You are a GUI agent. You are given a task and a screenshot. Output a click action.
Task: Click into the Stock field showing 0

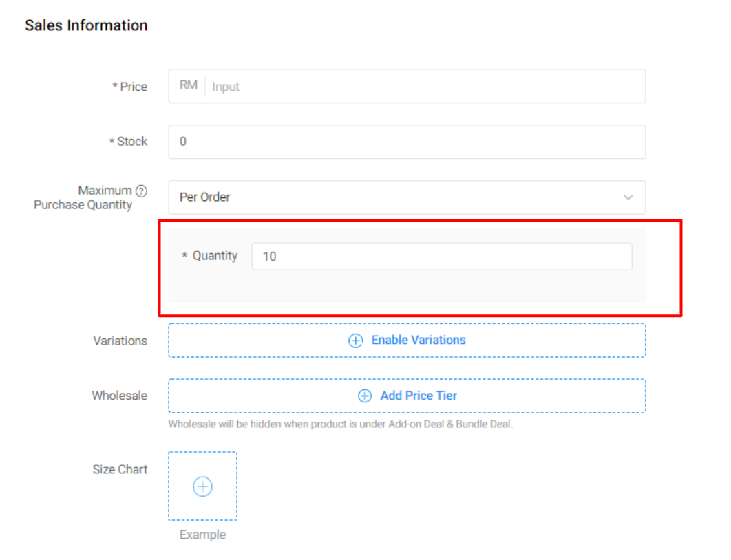click(406, 142)
